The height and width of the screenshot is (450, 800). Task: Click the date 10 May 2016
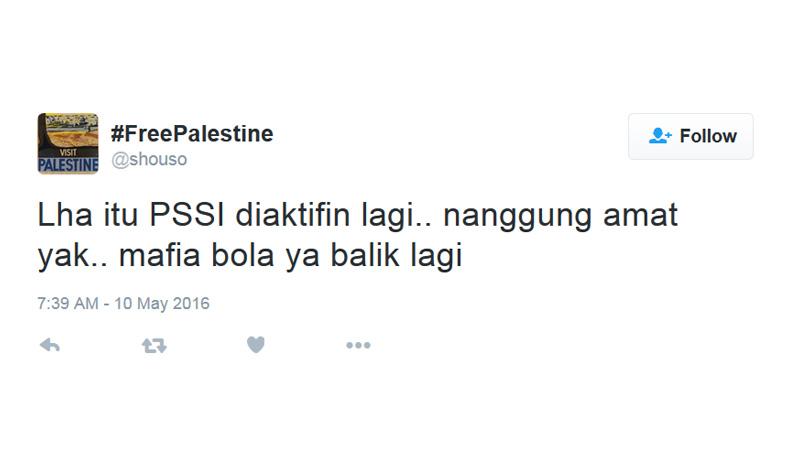[x=162, y=304]
